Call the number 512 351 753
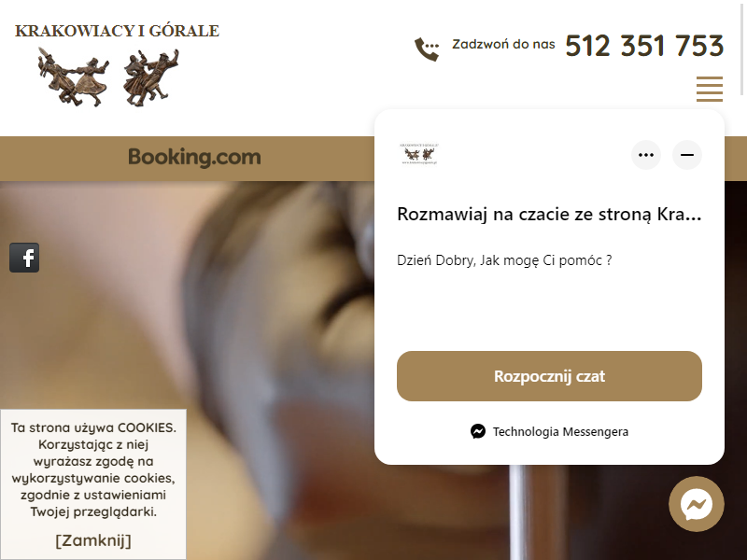The image size is (747, 560). pos(644,46)
